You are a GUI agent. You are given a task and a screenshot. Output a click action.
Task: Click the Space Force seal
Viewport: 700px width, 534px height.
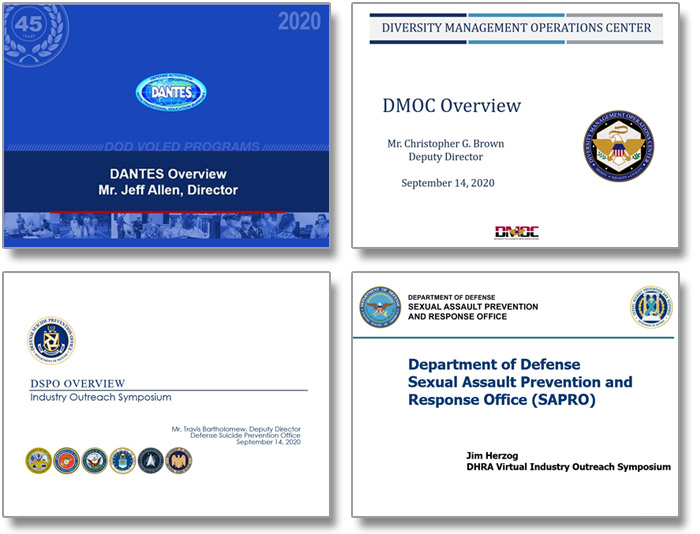pyautogui.click(x=150, y=460)
